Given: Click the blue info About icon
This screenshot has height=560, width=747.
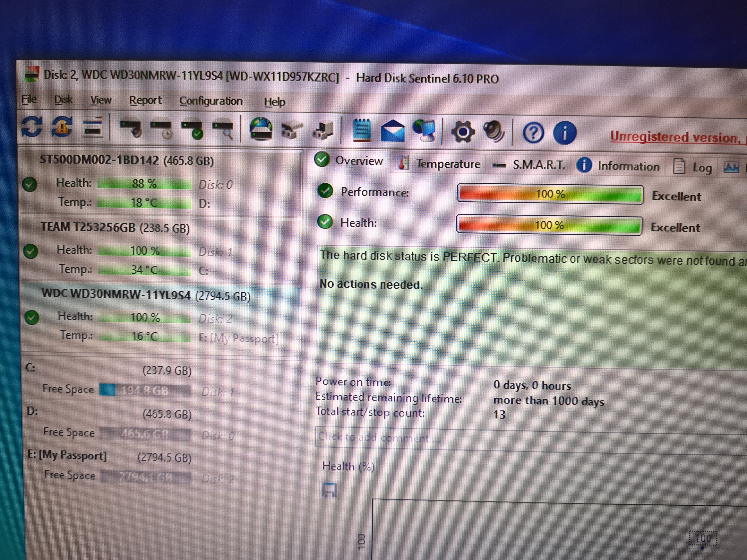Looking at the screenshot, I should (x=564, y=133).
